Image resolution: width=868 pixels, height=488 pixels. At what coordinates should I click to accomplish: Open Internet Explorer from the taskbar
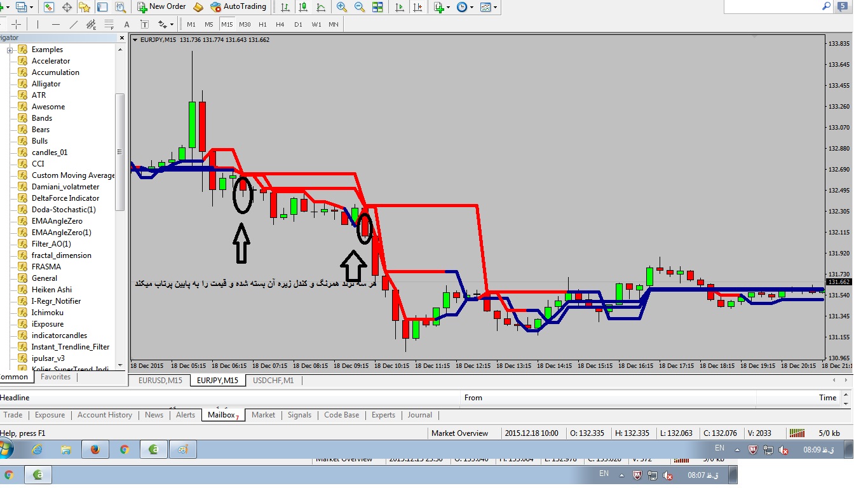tap(37, 450)
